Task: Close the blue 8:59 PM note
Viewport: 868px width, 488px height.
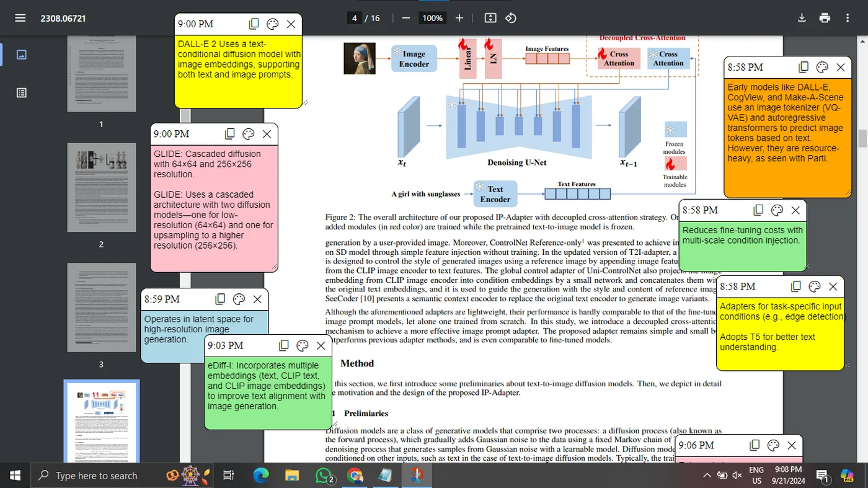Action: (x=257, y=299)
